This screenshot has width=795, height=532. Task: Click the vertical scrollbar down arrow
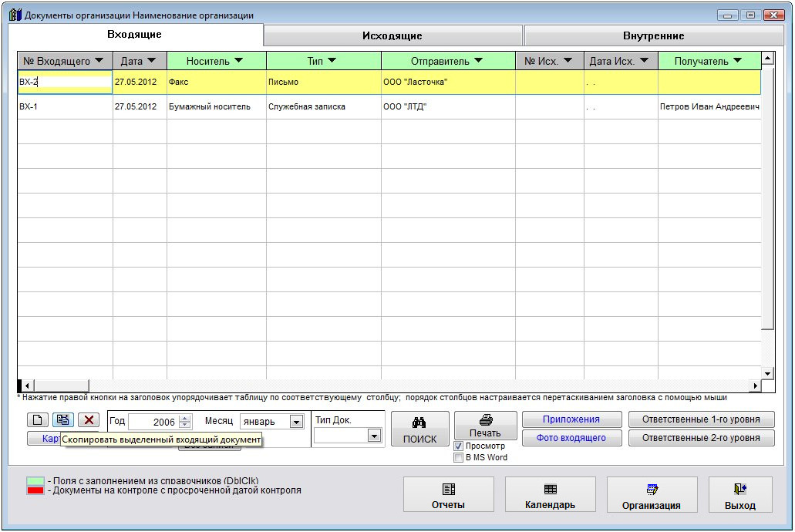pos(767,374)
